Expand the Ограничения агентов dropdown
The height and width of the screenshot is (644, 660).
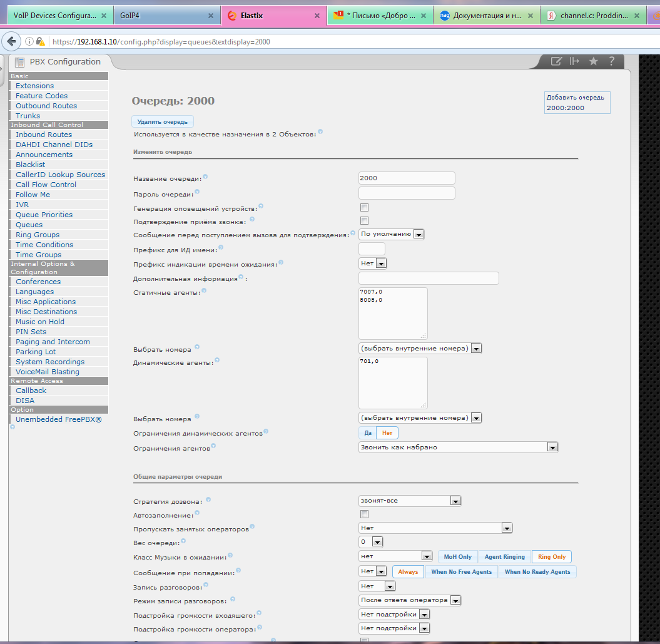pyautogui.click(x=458, y=447)
